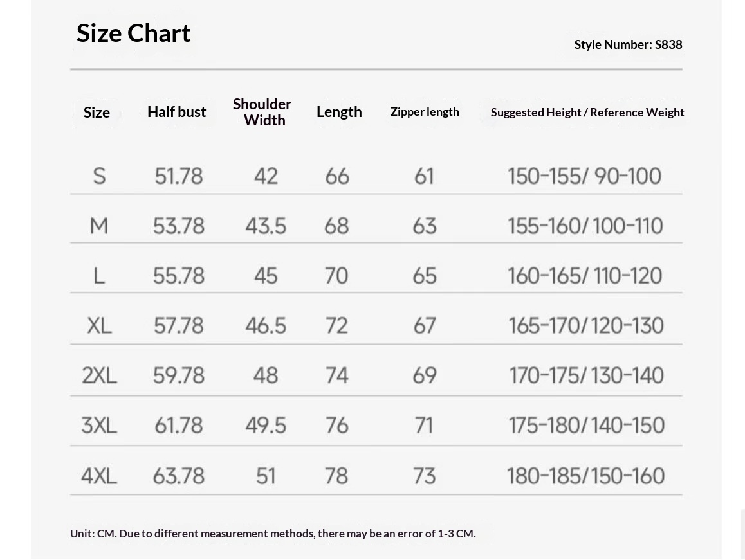Click the Style Number S838 label
This screenshot has width=745, height=560.
(x=628, y=44)
